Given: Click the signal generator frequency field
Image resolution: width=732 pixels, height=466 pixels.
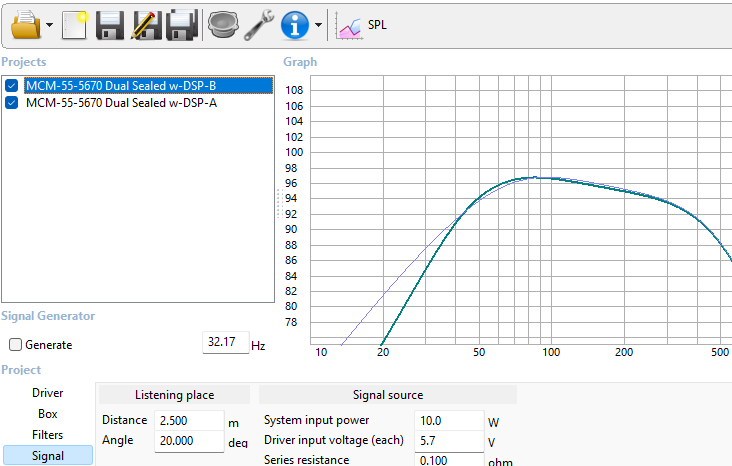Looking at the screenshot, I should 224,343.
